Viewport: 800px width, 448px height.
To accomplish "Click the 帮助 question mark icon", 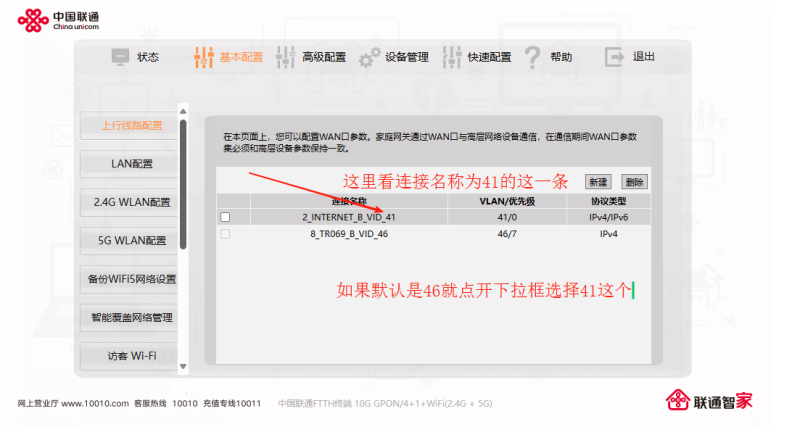I will (532, 57).
